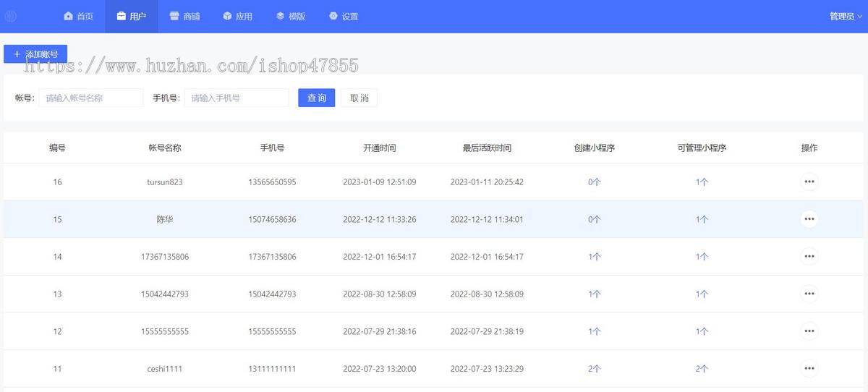Select ID number 16 cell

tap(58, 182)
